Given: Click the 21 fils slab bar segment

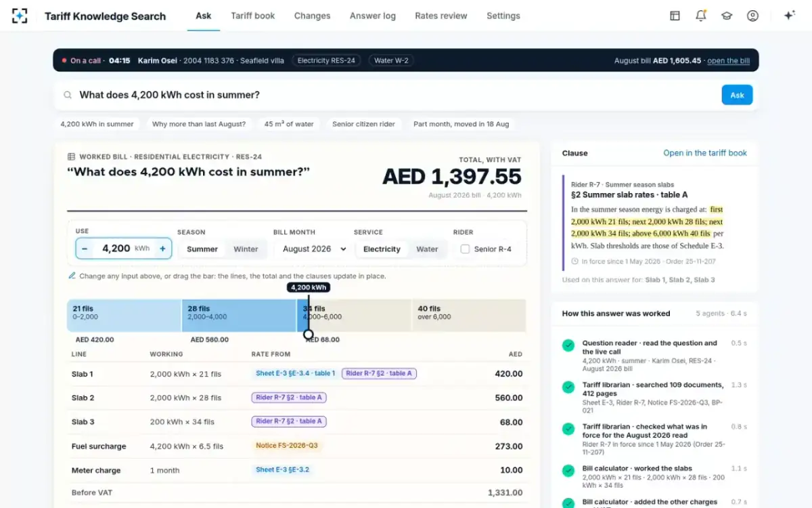Looking at the screenshot, I should (x=125, y=315).
